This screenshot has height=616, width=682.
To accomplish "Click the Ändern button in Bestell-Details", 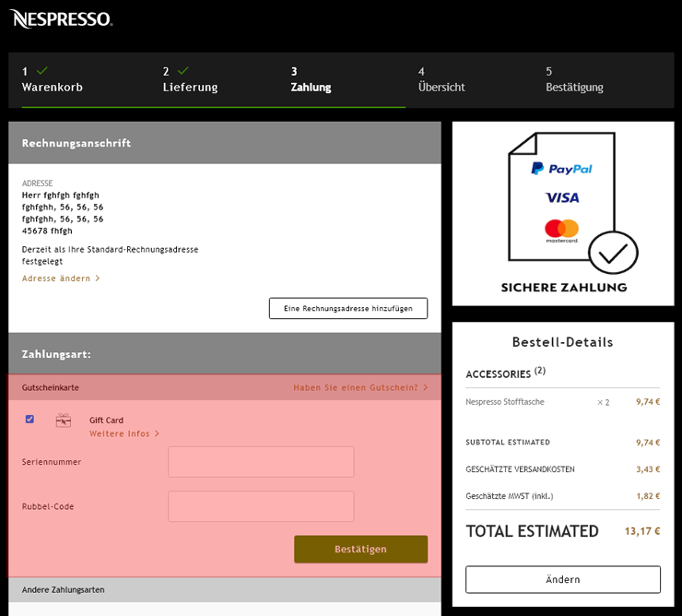I will [x=563, y=579].
